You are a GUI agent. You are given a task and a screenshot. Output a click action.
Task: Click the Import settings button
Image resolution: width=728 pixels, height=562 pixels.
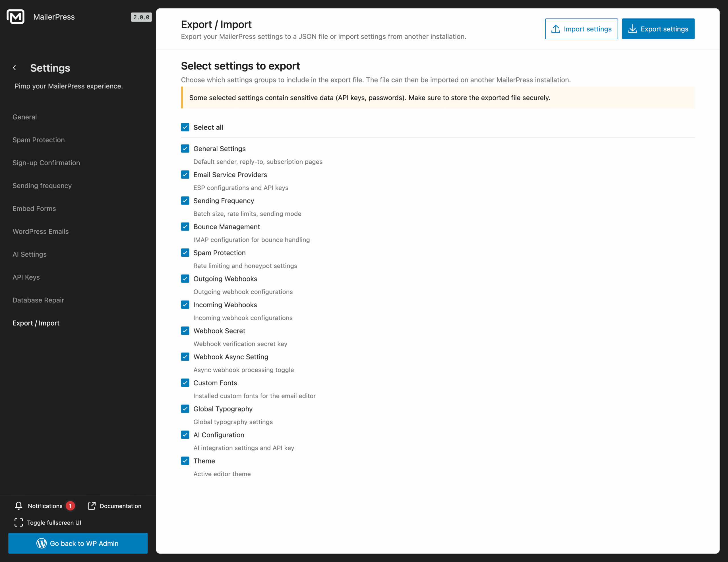coord(581,29)
